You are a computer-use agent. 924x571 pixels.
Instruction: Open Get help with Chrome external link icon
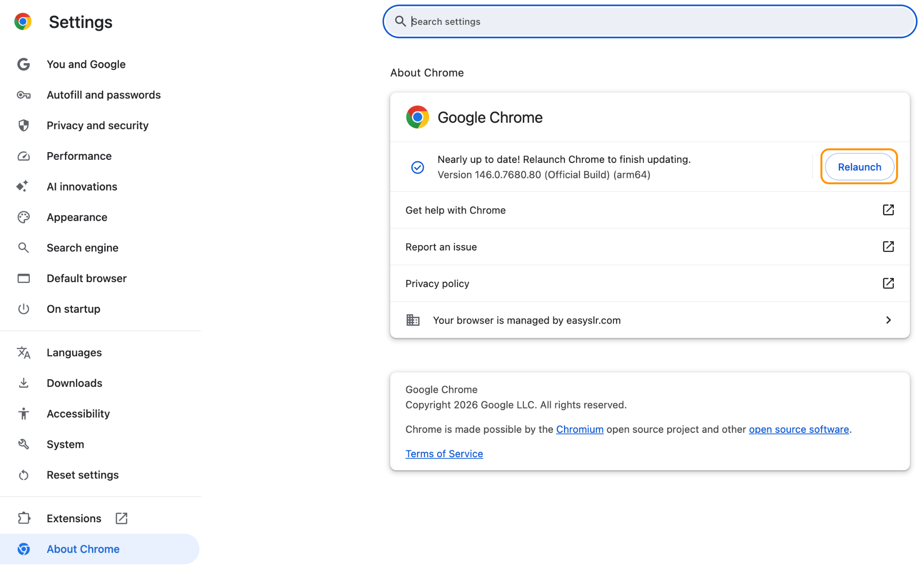(888, 210)
